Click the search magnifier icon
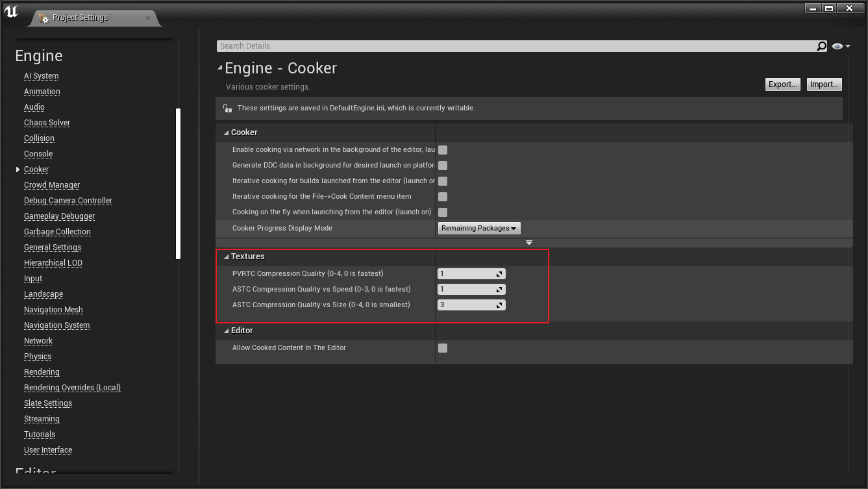The image size is (868, 489). [x=821, y=46]
